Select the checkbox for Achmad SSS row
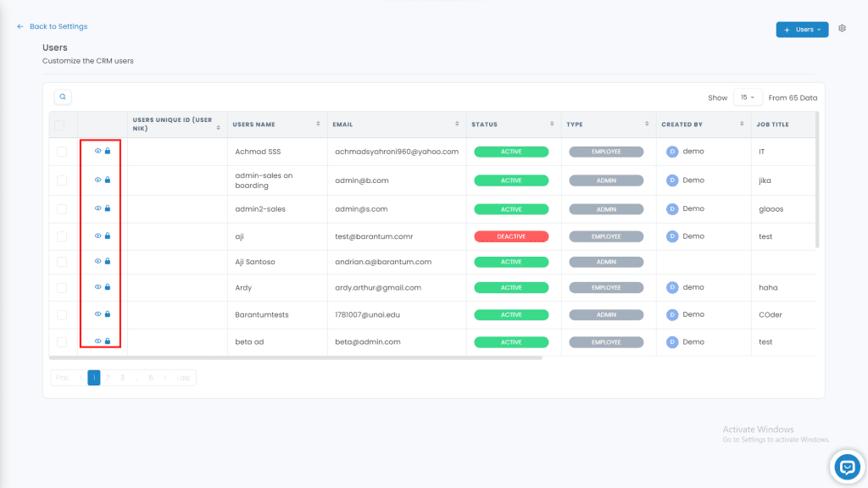 (x=62, y=152)
